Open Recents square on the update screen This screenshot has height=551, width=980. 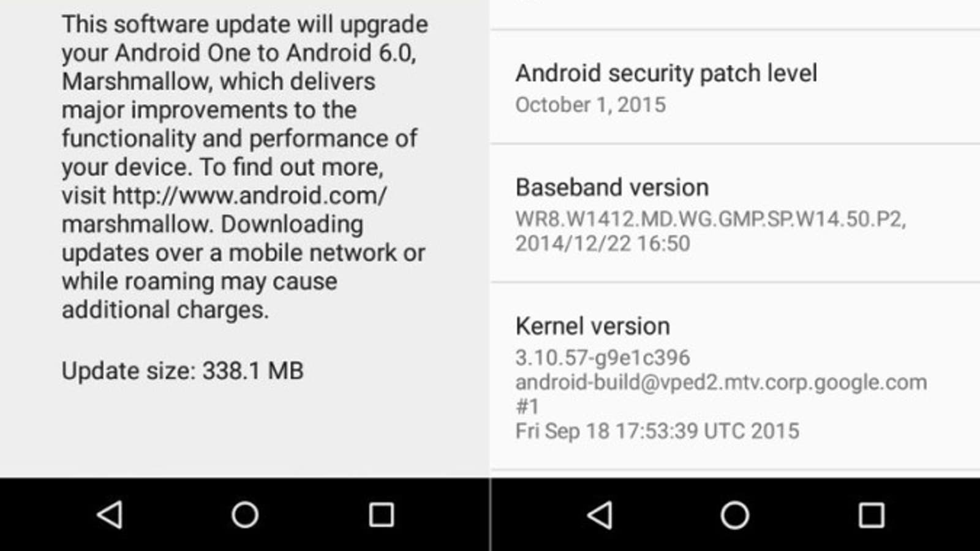381,515
